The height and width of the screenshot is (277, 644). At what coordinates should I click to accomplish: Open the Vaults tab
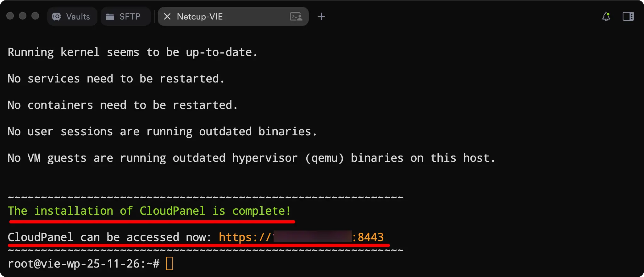click(x=72, y=16)
